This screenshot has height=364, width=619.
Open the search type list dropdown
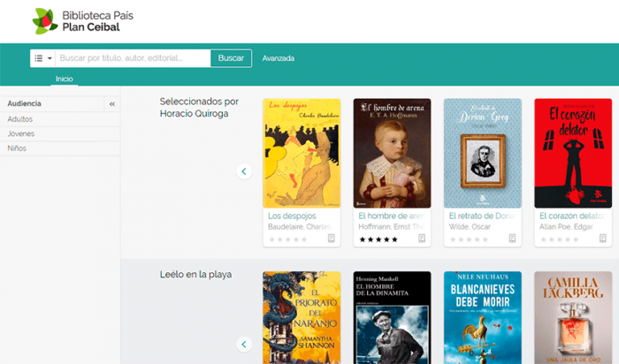pyautogui.click(x=43, y=58)
